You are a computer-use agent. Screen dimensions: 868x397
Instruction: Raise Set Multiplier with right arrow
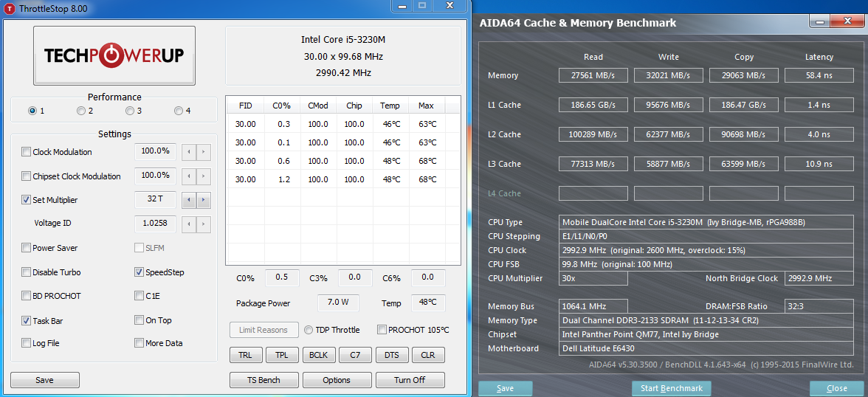tap(204, 200)
